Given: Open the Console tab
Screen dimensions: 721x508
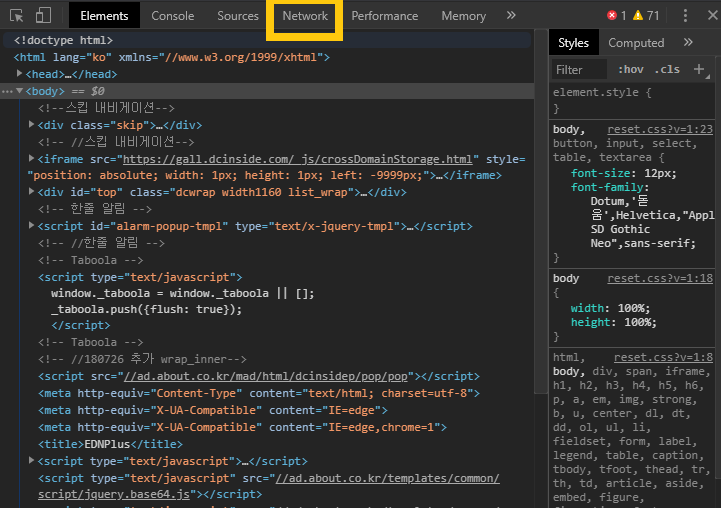Looking at the screenshot, I should [x=172, y=16].
